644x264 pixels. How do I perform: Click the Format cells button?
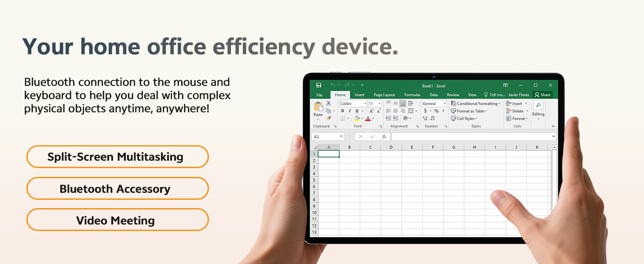(x=517, y=118)
